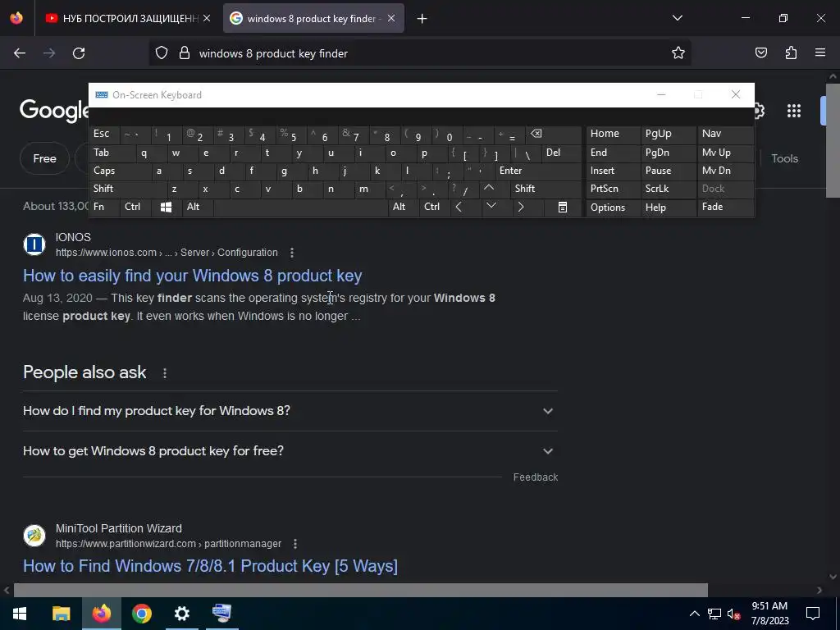Screen dimensions: 840x630
Task: Open Google Chrome from the taskbar
Action: [141, 614]
